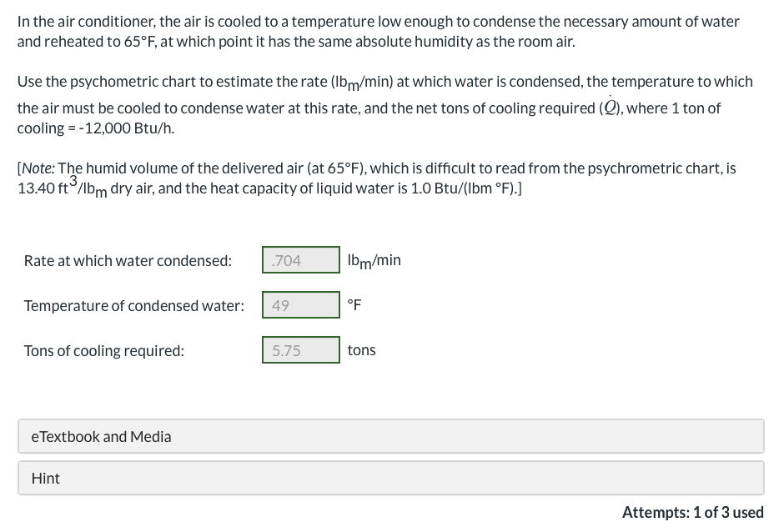This screenshot has height=532, width=779.
Task: Click the tons of cooling required answer box
Action: coord(300,350)
